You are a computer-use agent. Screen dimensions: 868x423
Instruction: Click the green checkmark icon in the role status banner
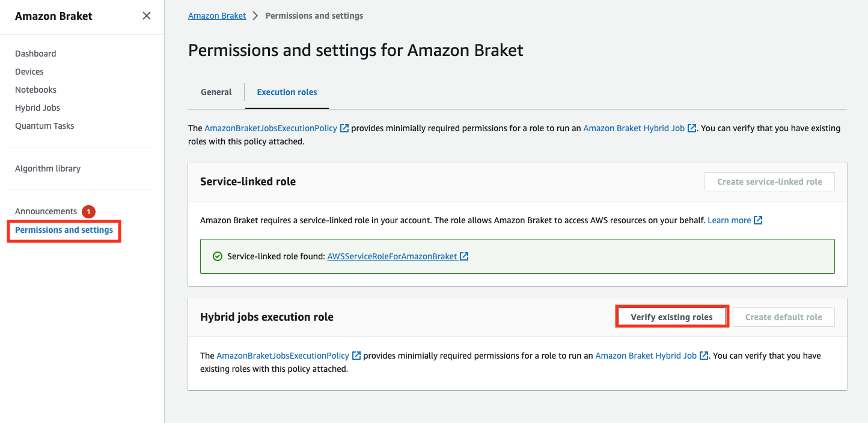tap(217, 256)
